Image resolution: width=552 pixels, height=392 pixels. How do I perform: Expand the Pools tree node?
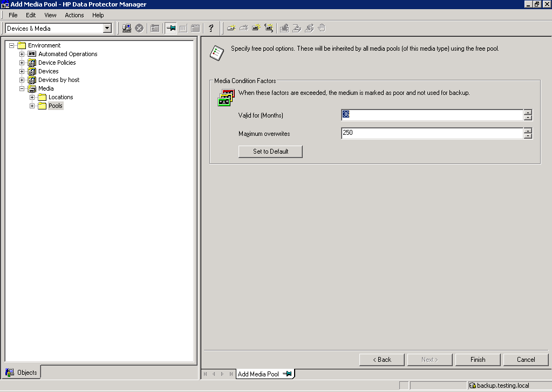32,106
